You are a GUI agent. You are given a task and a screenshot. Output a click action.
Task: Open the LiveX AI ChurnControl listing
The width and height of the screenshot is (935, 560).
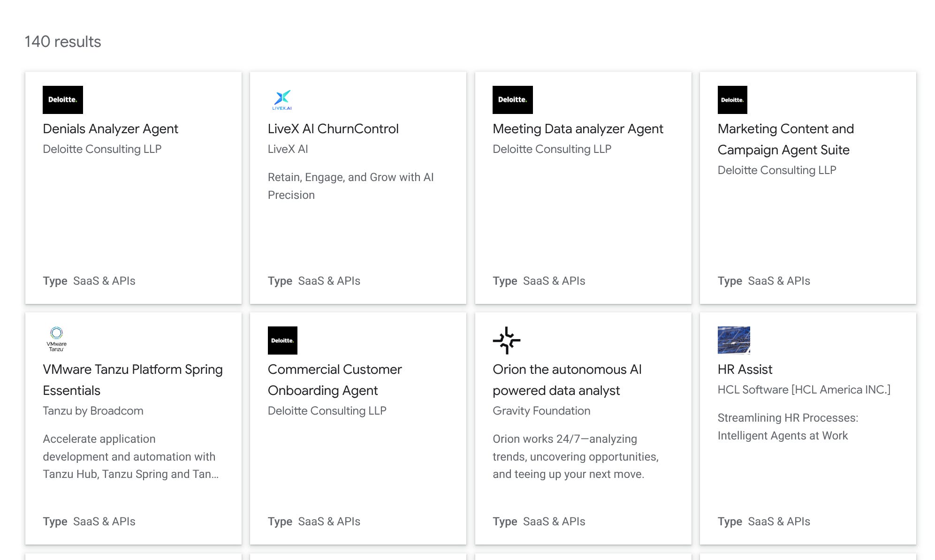click(x=333, y=129)
